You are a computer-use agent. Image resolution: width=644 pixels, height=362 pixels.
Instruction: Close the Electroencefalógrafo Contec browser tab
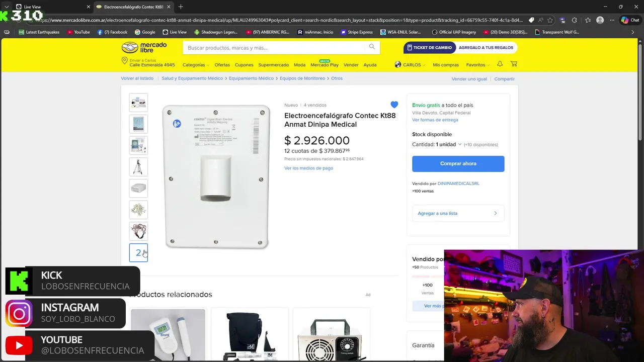click(x=169, y=7)
